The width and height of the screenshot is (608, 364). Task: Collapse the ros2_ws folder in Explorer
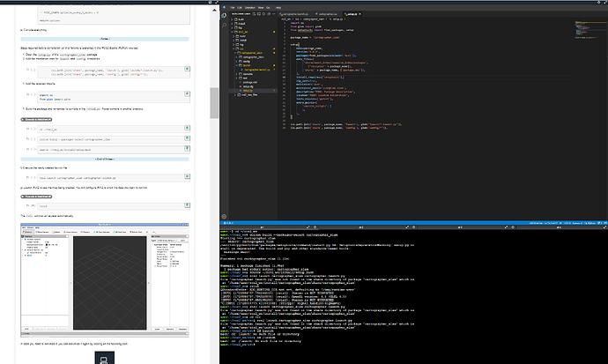pos(254,32)
